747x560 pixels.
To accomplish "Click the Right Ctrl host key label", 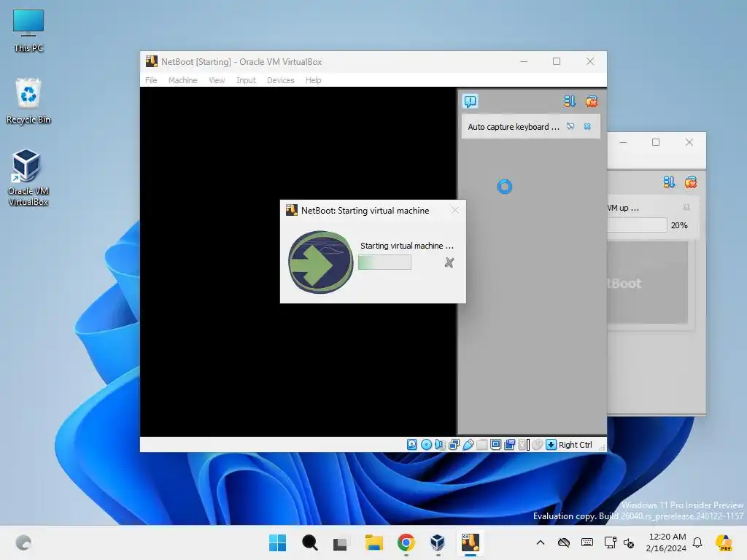I will [575, 444].
